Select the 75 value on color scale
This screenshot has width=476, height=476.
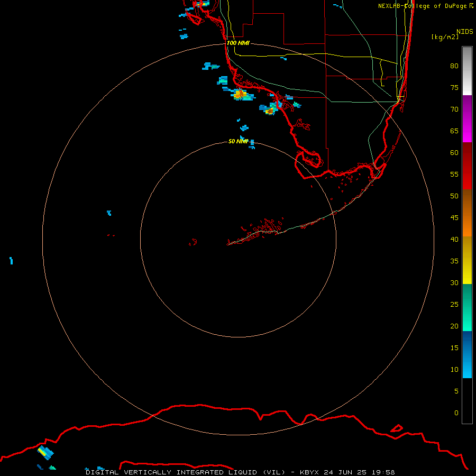(x=454, y=87)
